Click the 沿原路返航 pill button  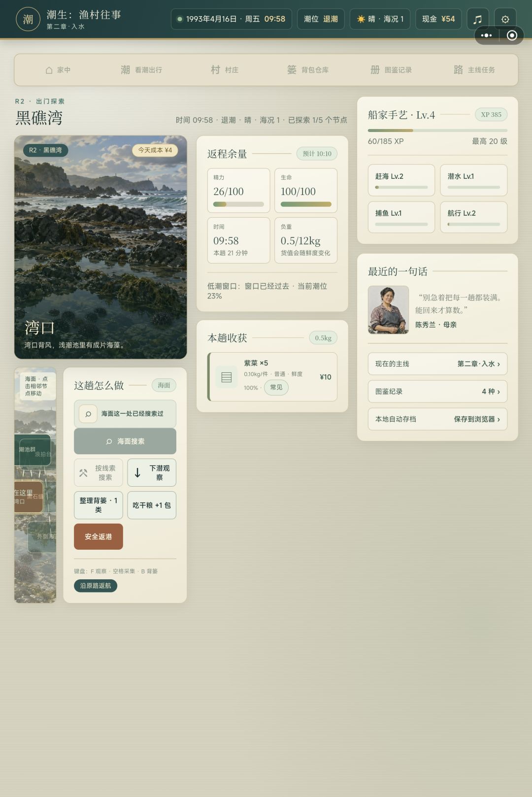tap(96, 586)
